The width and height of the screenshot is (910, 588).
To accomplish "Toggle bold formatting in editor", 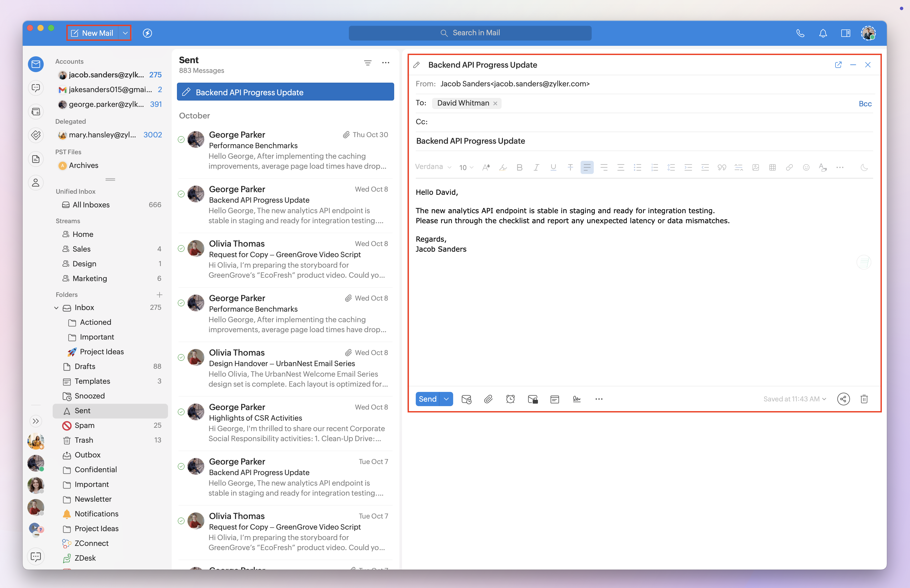I will pos(519,167).
